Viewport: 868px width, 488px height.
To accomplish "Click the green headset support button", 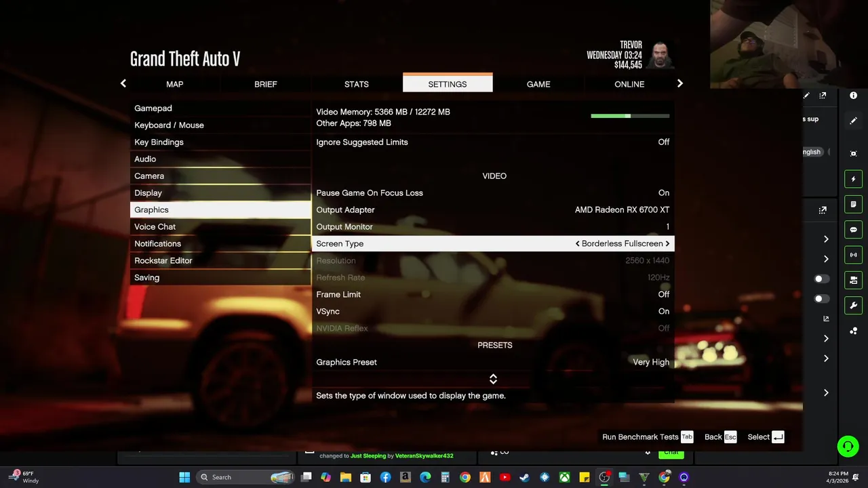I will point(848,446).
